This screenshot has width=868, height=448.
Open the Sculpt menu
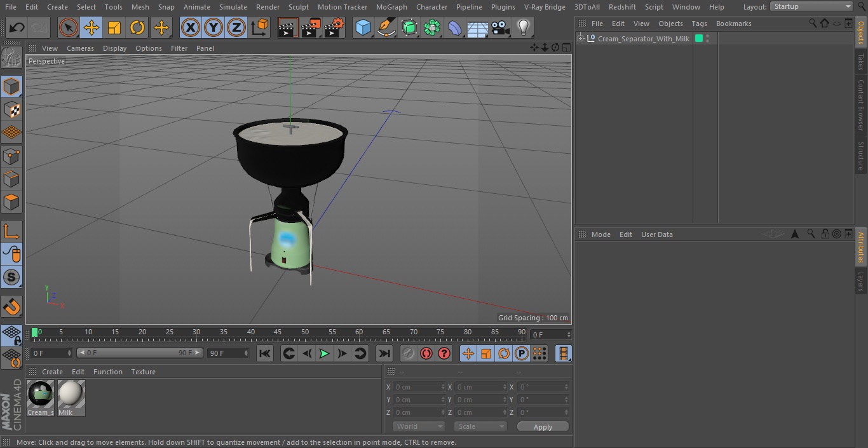[x=298, y=7]
